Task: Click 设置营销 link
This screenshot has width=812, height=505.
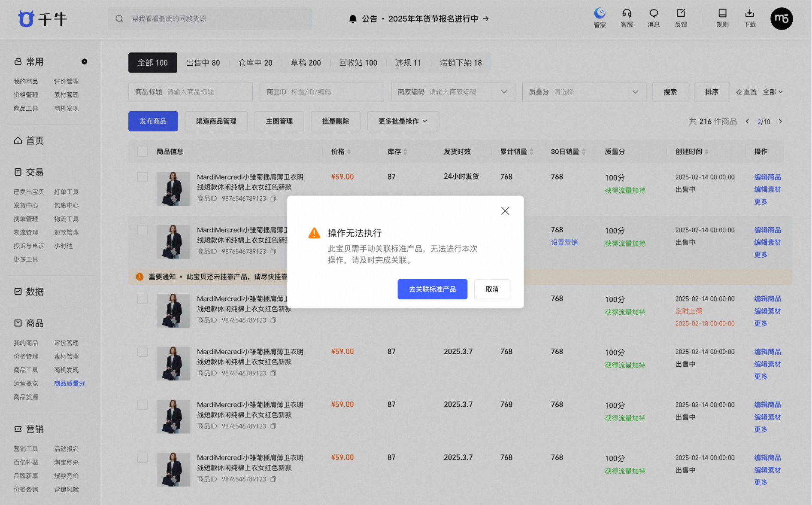Action: pyautogui.click(x=564, y=243)
